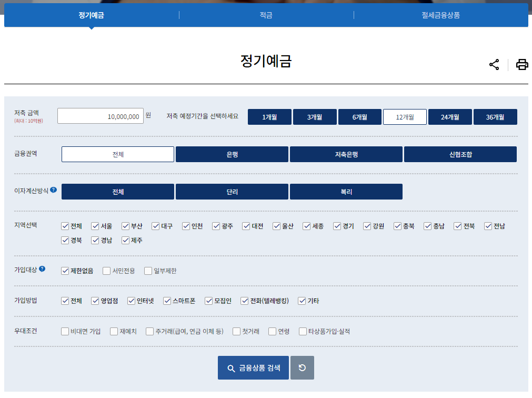Select 전체 in 금융권역 row
The image size is (532, 398).
118,154
